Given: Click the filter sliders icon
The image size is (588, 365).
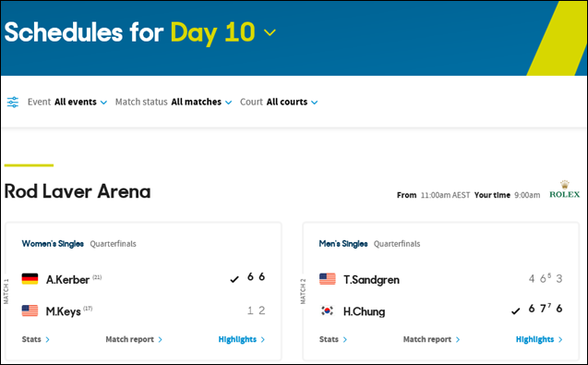Looking at the screenshot, I should tap(13, 103).
